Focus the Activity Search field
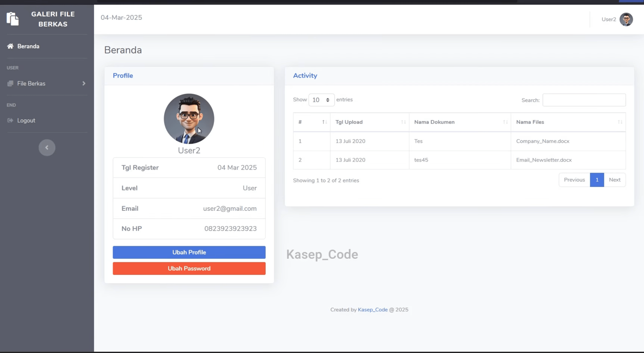The width and height of the screenshot is (644, 353). click(x=584, y=100)
